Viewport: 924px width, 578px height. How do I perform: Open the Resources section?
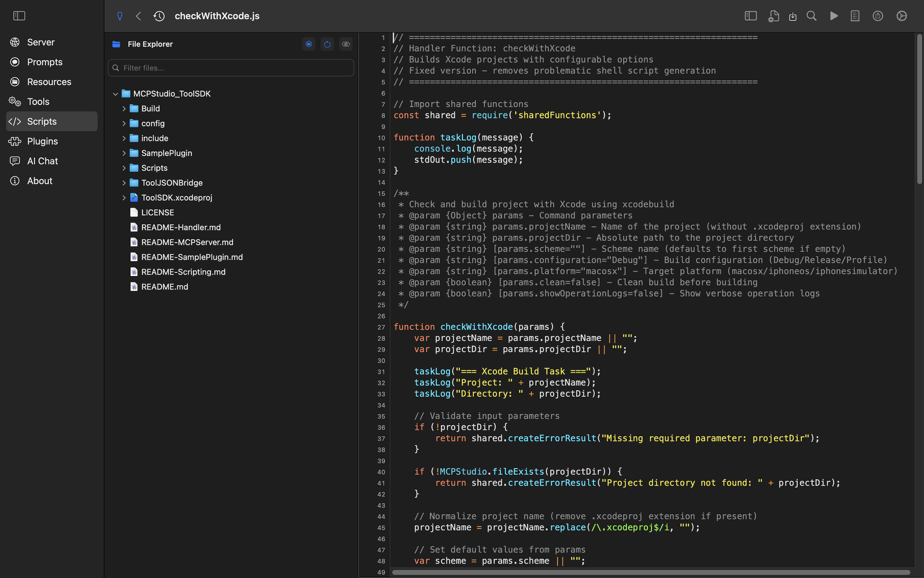52,82
